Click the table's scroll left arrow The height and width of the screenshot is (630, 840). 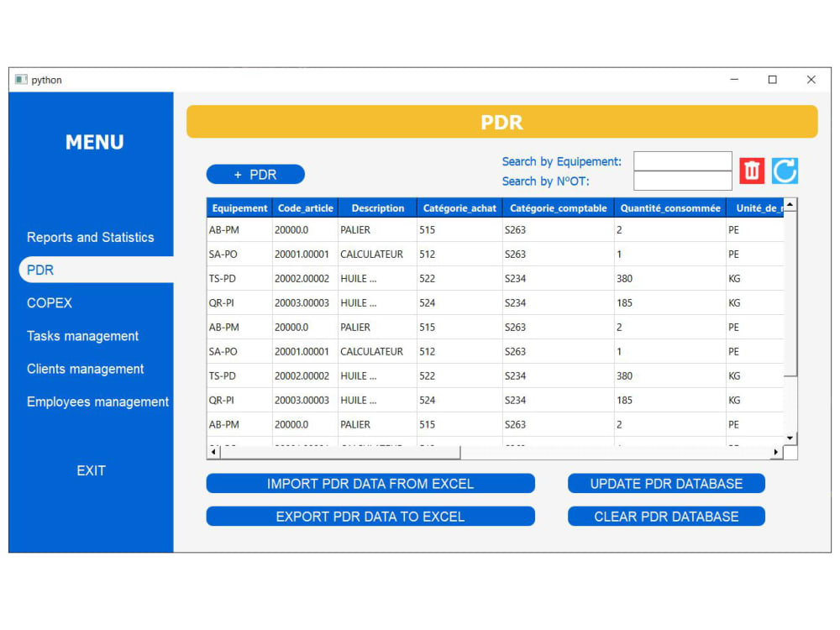click(213, 452)
